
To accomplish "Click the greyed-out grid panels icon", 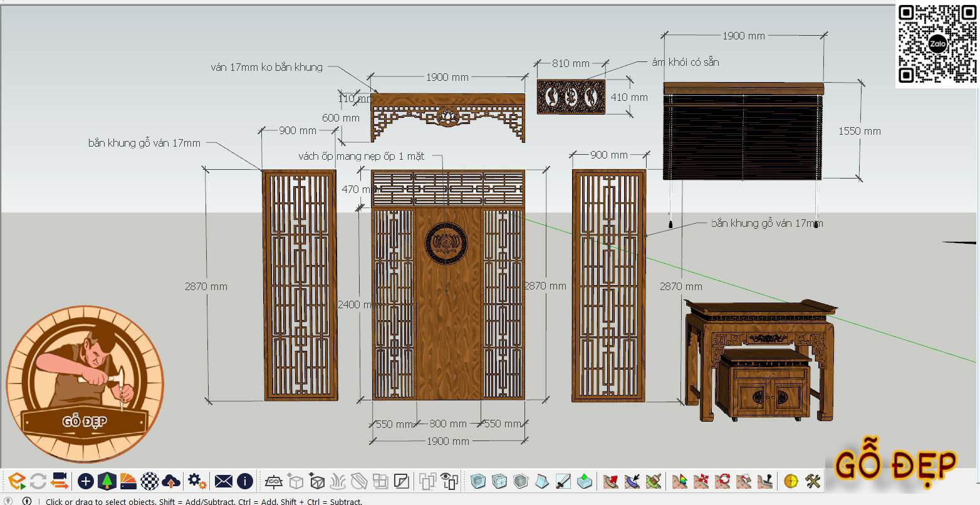I will tap(380, 481).
